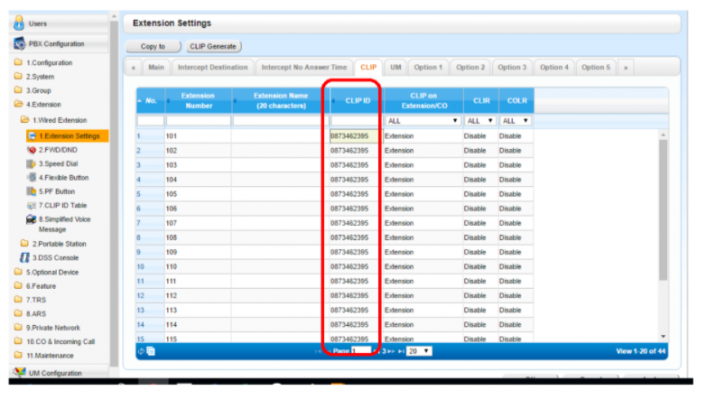Open FWD/DND settings icon

click(x=31, y=149)
